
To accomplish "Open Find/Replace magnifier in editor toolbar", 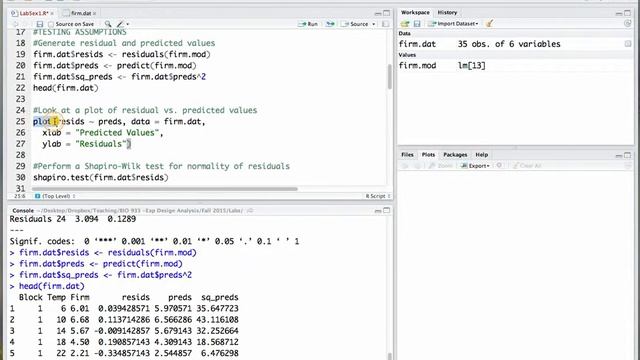I will [108, 24].
